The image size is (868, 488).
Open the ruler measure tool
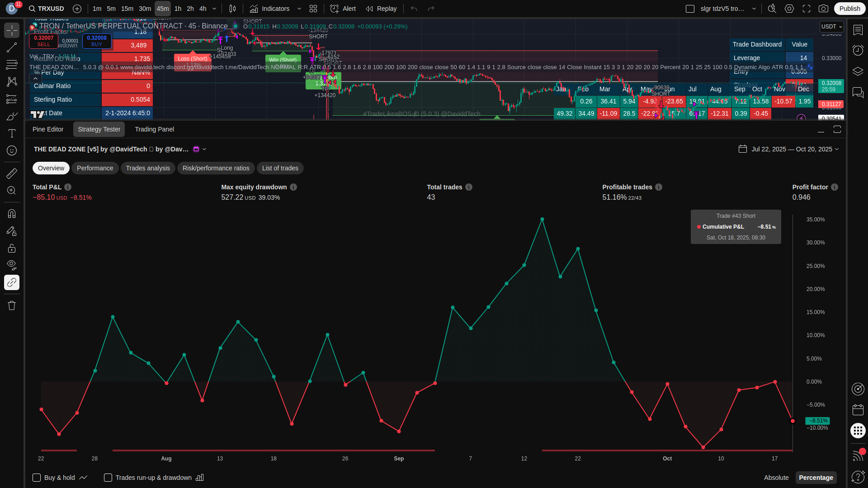tap(12, 173)
